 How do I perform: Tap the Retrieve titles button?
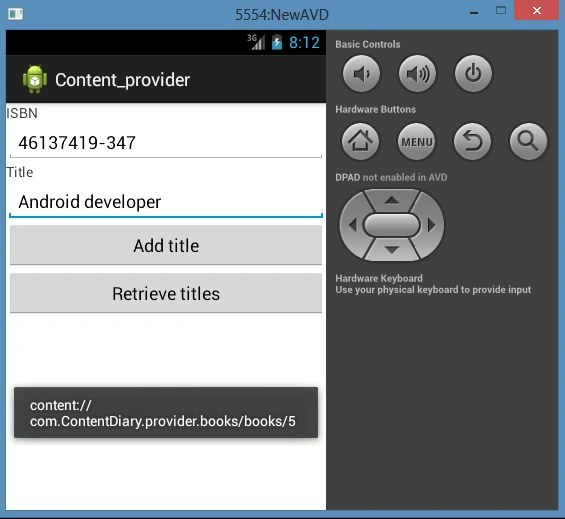click(x=166, y=293)
